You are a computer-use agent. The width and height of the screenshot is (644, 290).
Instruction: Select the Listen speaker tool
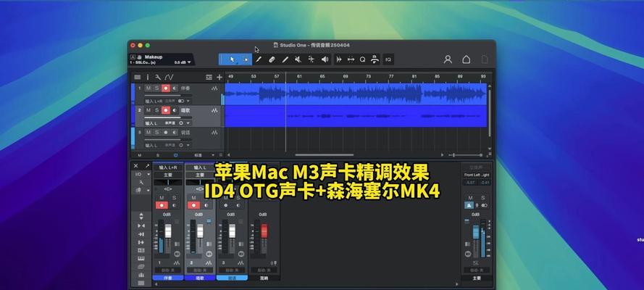325,59
